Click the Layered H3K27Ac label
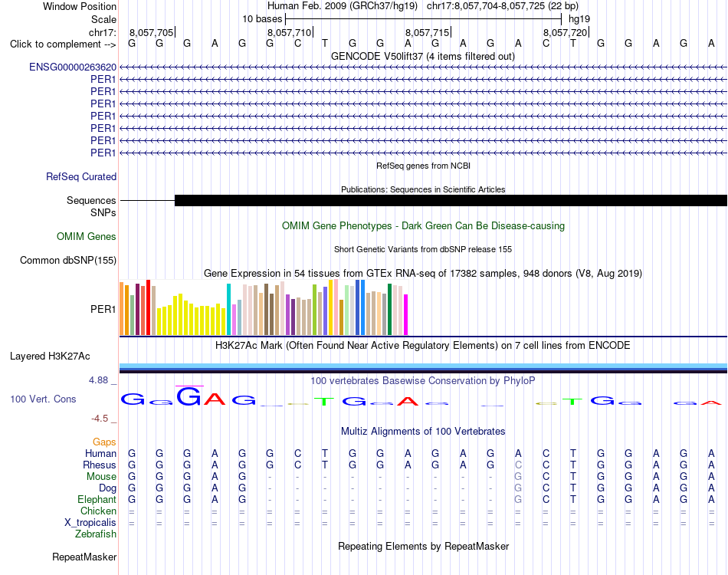The width and height of the screenshot is (728, 575). pos(50,356)
